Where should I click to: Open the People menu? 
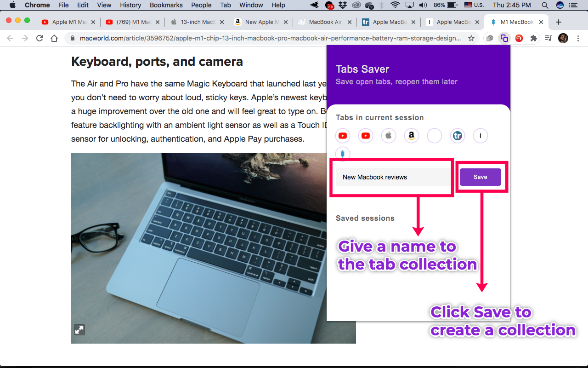201,5
